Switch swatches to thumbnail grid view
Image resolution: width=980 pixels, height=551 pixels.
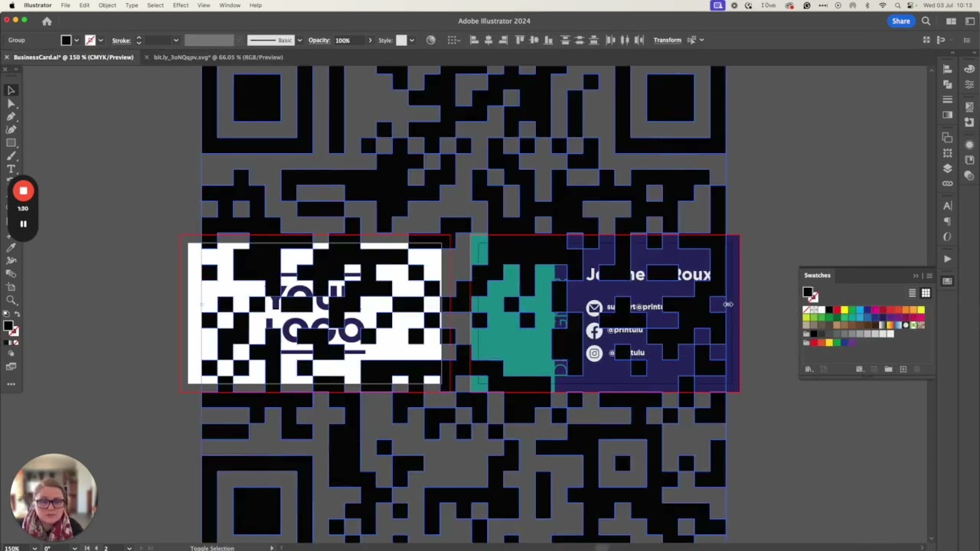(x=926, y=293)
